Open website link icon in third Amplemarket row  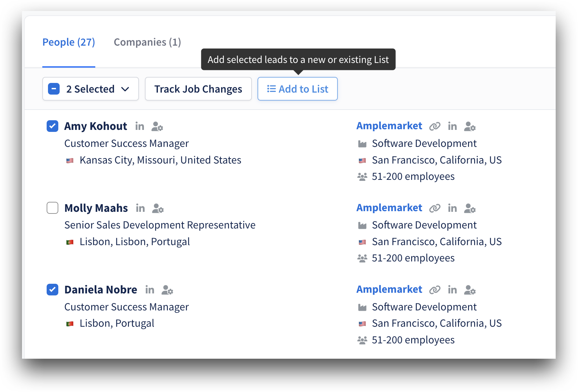click(435, 290)
